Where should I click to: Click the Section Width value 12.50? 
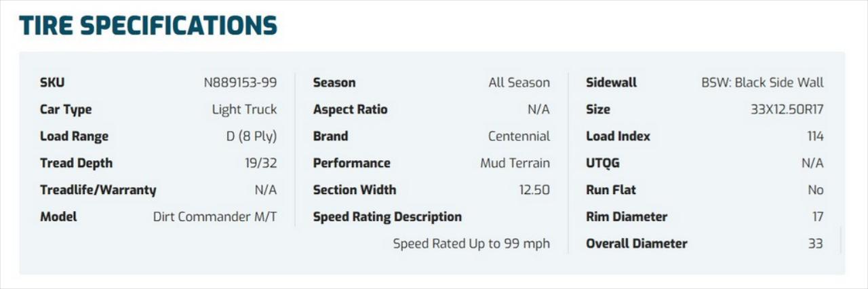pyautogui.click(x=534, y=190)
